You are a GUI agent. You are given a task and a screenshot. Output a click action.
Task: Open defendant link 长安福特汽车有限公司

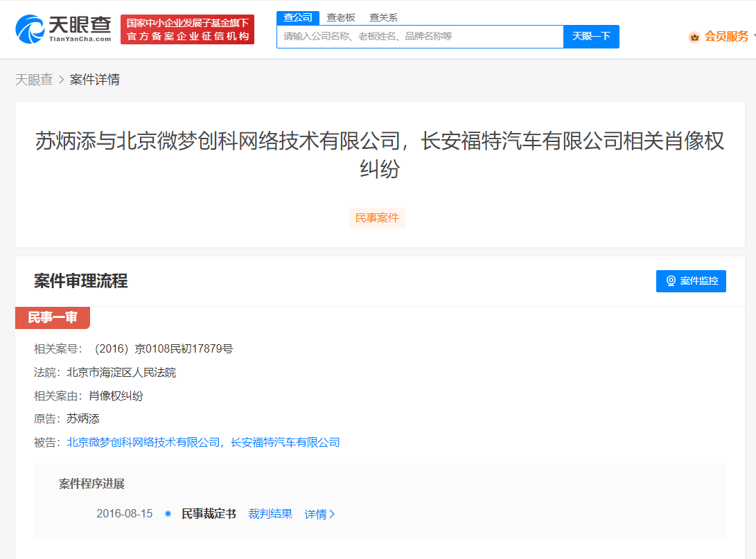tap(285, 443)
